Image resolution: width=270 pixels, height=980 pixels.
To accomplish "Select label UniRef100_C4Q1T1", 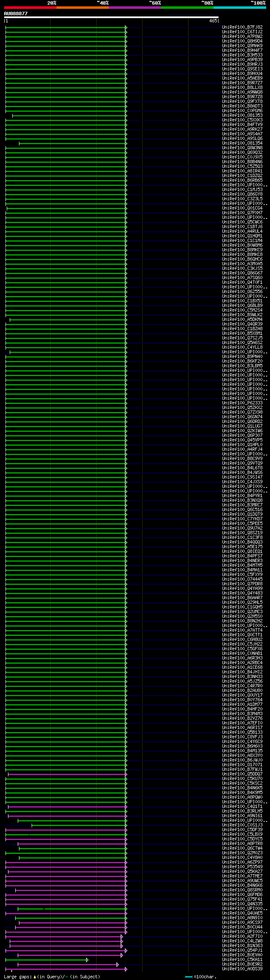I will [242, 807].
